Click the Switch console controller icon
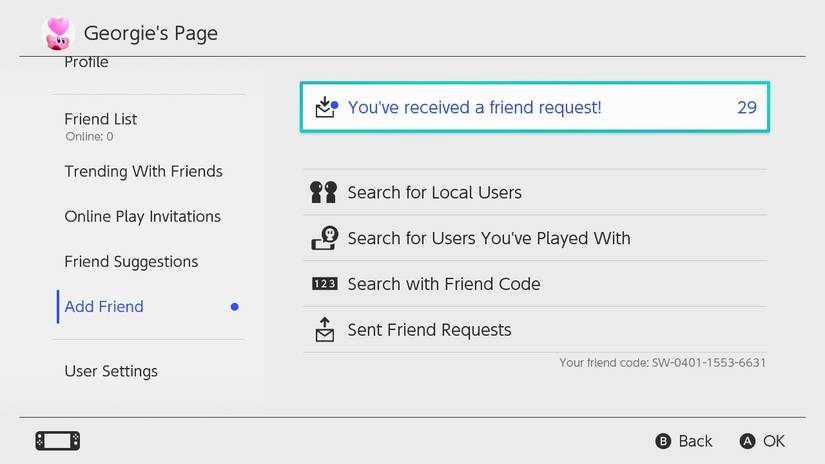825x464 pixels. click(x=57, y=441)
